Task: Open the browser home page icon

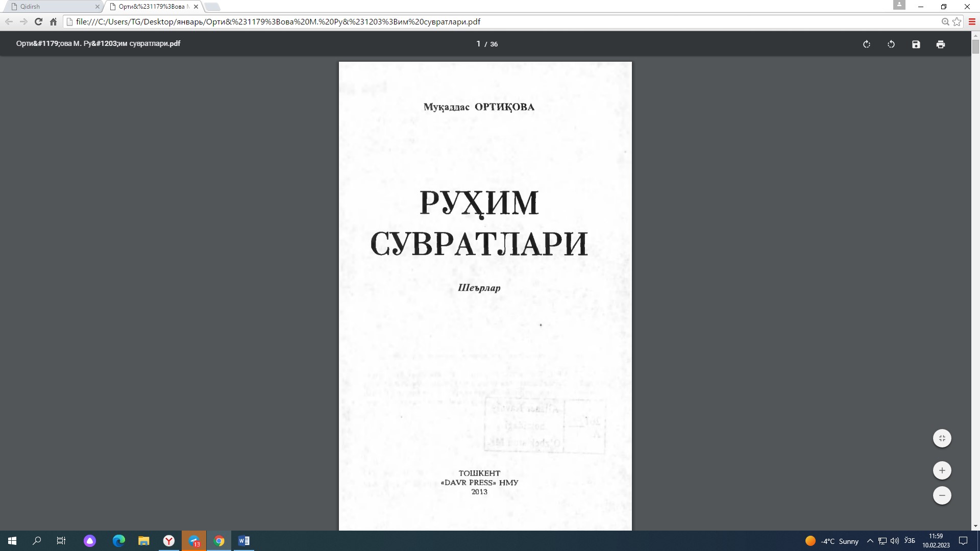Action: pos(53,22)
